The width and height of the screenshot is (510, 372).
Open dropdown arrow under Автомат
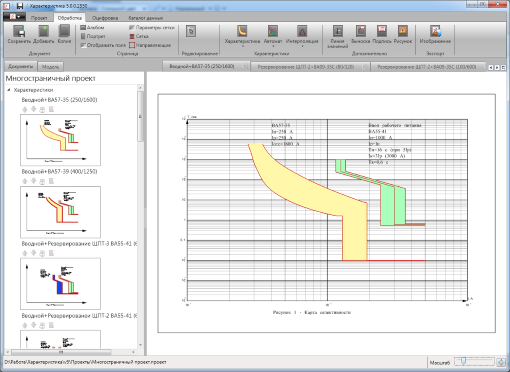[273, 46]
